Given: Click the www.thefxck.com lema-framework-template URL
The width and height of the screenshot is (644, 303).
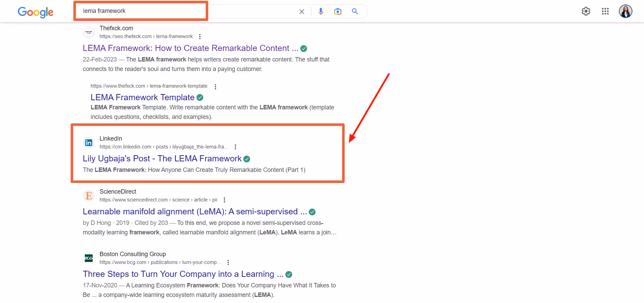Looking at the screenshot, I should tap(149, 86).
